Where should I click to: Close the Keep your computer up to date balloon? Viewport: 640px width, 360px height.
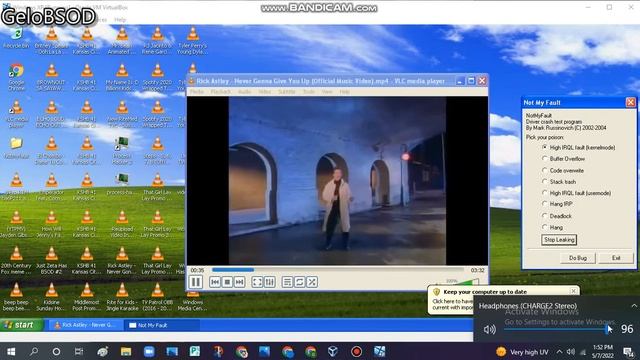[x=573, y=291]
